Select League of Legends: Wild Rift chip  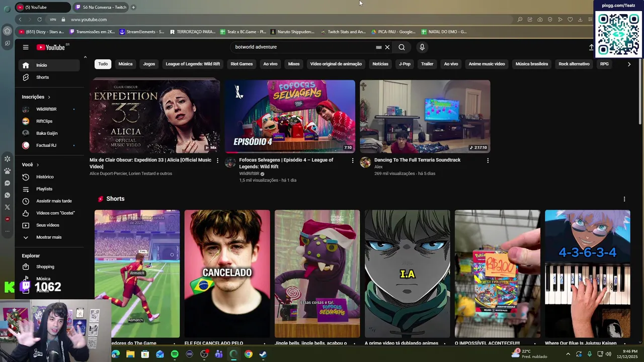[x=193, y=64]
